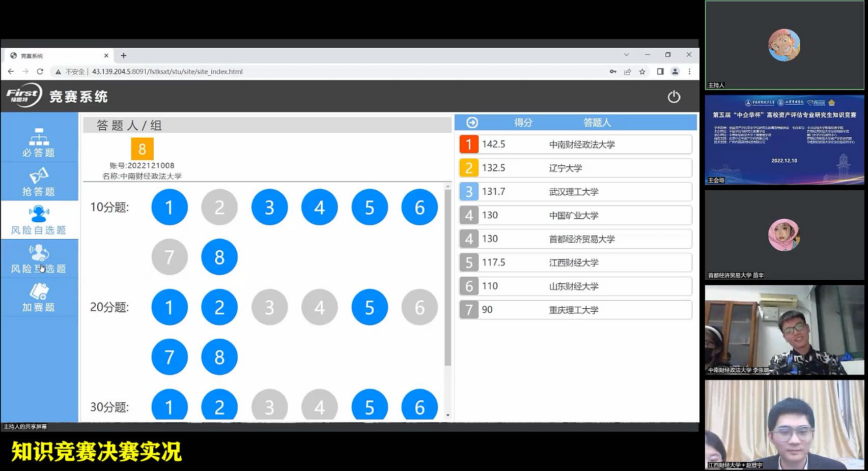The image size is (868, 471).
Task: Choose 20分题 question 1
Action: click(x=170, y=307)
